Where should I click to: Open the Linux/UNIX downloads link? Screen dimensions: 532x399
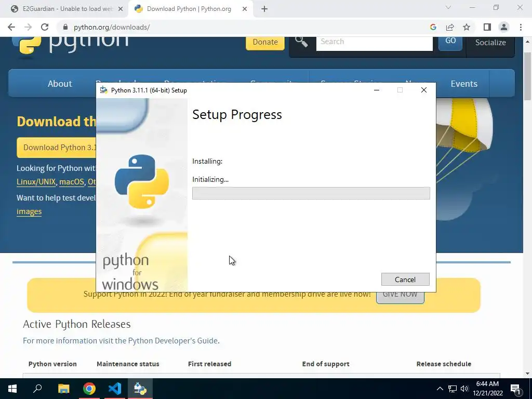36,182
